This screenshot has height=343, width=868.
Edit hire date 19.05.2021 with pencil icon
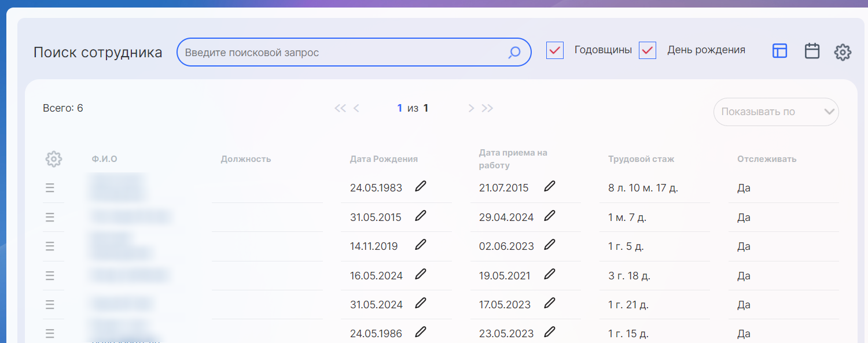pyautogui.click(x=550, y=274)
